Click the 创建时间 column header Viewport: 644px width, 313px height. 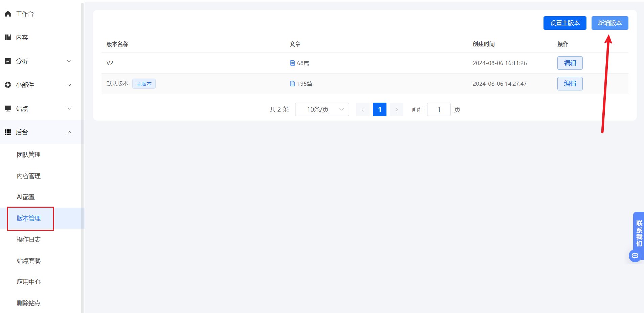tap(484, 44)
